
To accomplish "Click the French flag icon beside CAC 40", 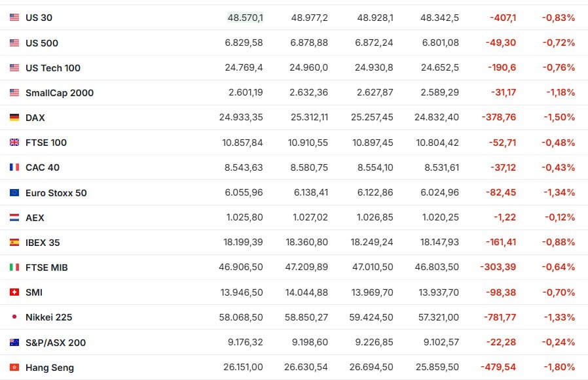I will (x=14, y=167).
